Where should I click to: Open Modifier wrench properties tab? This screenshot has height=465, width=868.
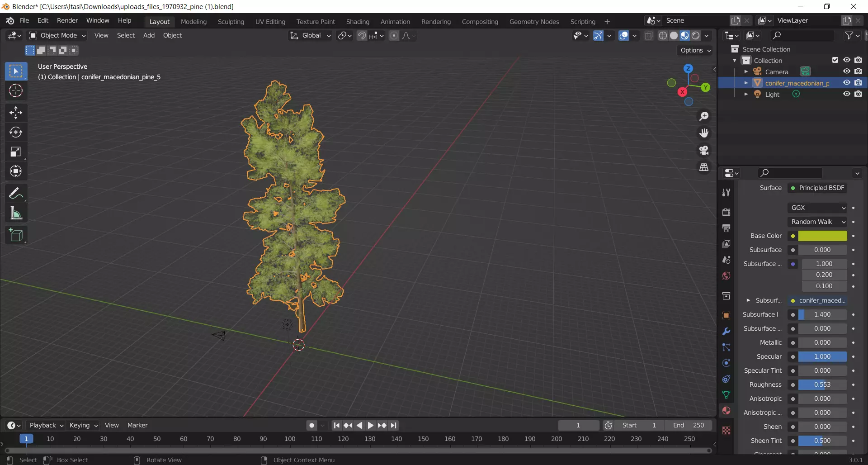(726, 332)
